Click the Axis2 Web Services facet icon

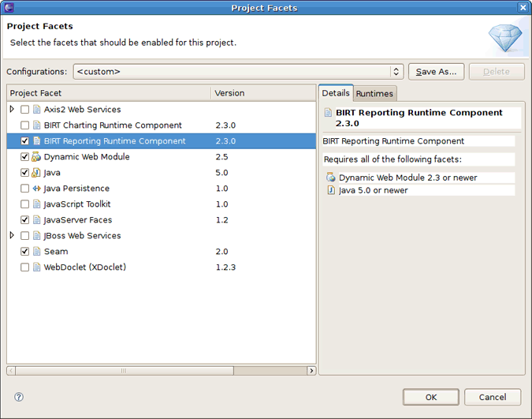tap(36, 110)
